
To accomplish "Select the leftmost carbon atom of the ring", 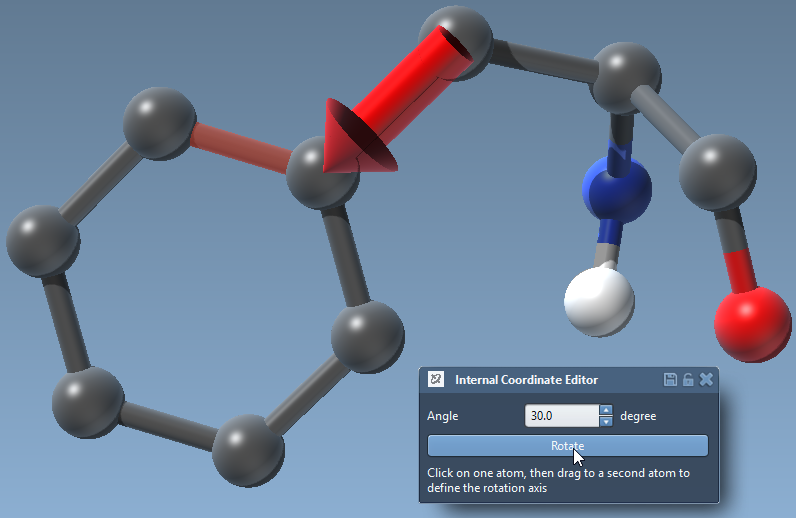I will (x=42, y=242).
